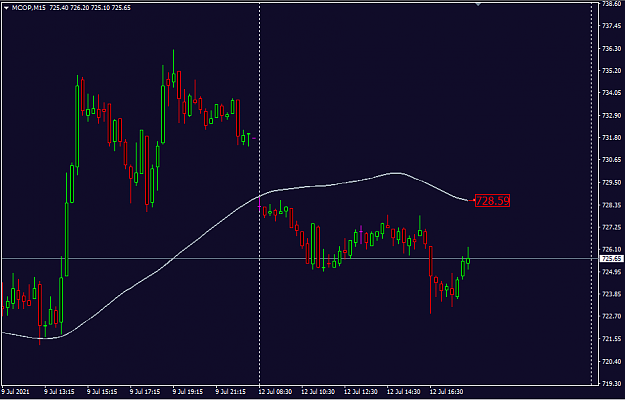The height and width of the screenshot is (400, 625).
Task: Click the 9 Jul 15:15 time label
Action: (102, 392)
